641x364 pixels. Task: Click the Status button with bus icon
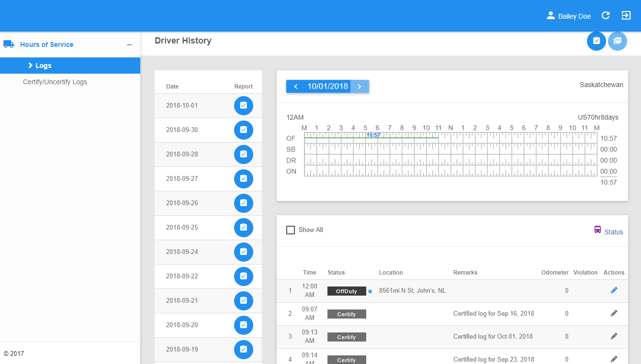click(608, 231)
